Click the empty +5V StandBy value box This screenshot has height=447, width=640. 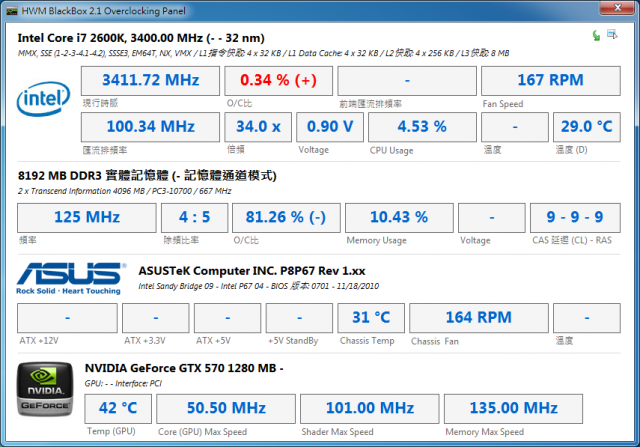pos(299,318)
